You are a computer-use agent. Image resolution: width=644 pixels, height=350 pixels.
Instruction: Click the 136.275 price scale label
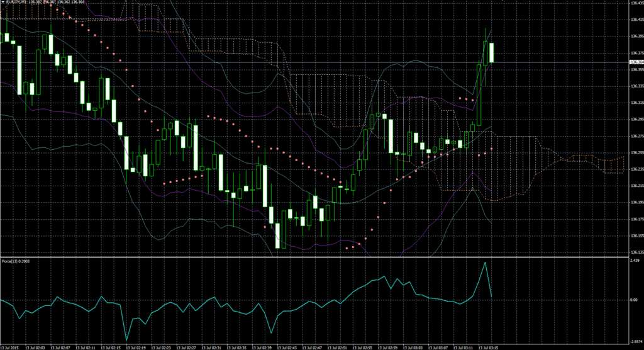(x=636, y=136)
